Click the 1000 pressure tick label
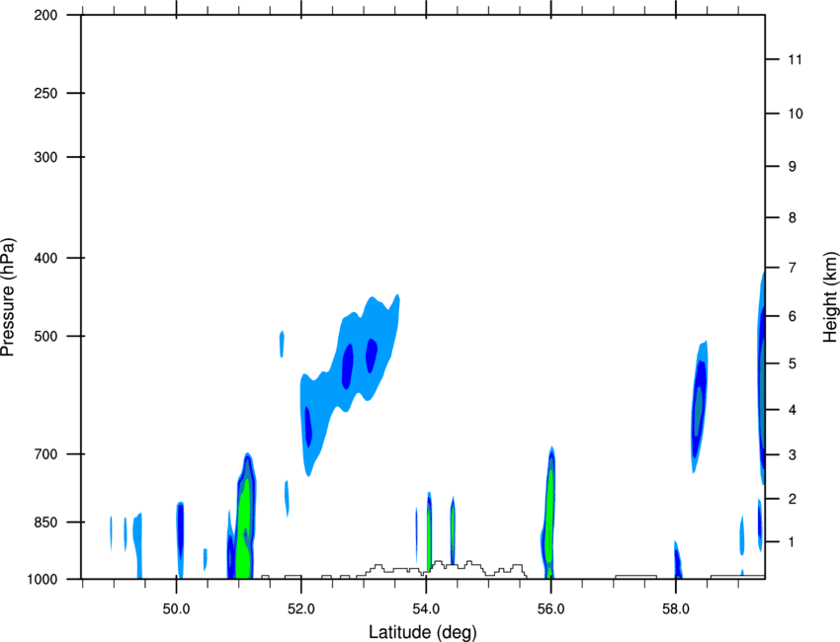840x642 pixels. (x=42, y=580)
